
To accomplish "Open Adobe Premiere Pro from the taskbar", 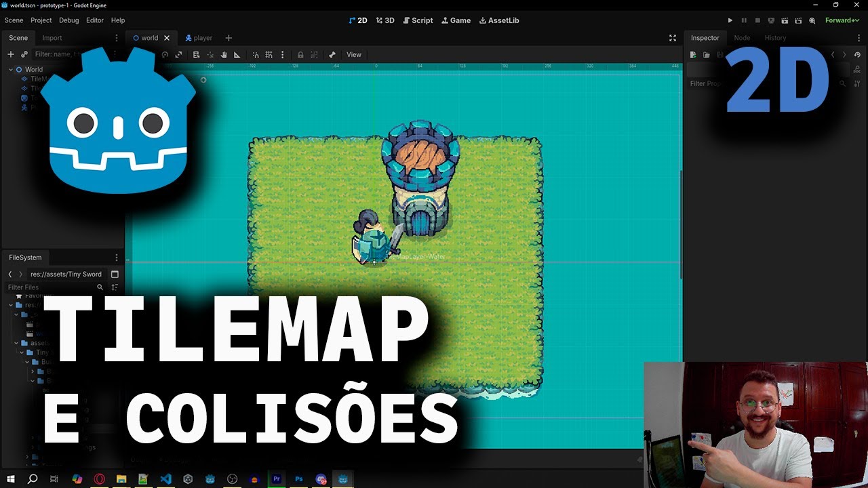I will pyautogui.click(x=277, y=479).
